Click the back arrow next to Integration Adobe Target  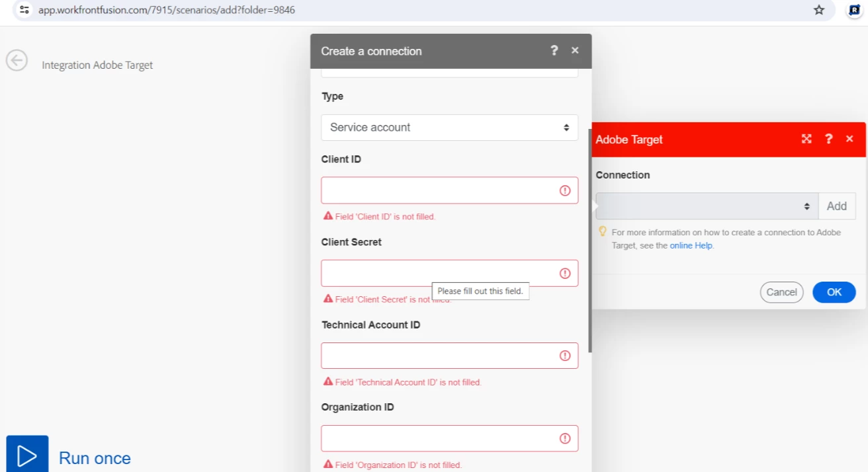coord(17,60)
